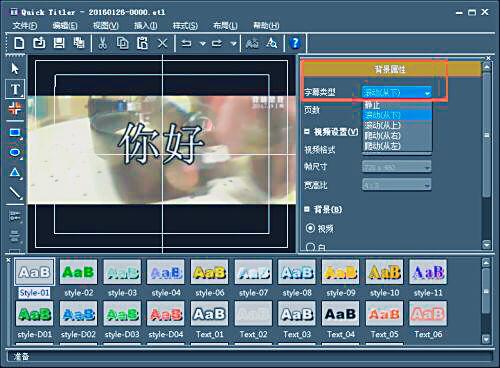Image resolution: width=500 pixels, height=368 pixels.
Task: Collapse the 背景(B) section
Action: click(307, 209)
